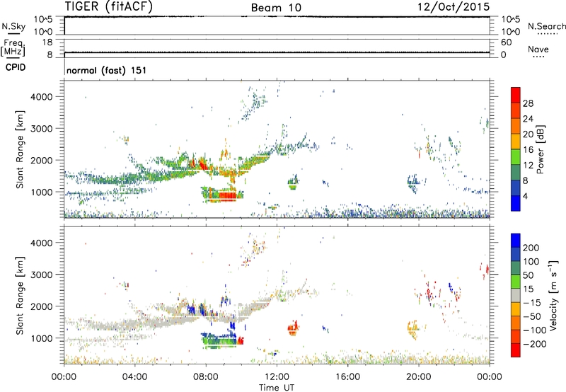Click the Nave legend label
The image size is (566, 392).
pyautogui.click(x=538, y=49)
